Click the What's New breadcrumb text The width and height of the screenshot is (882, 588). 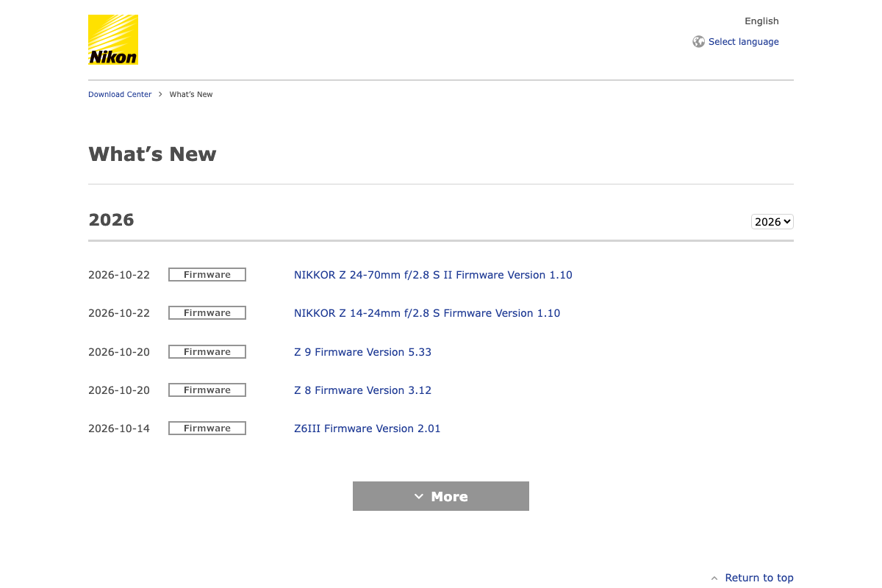pyautogui.click(x=191, y=94)
